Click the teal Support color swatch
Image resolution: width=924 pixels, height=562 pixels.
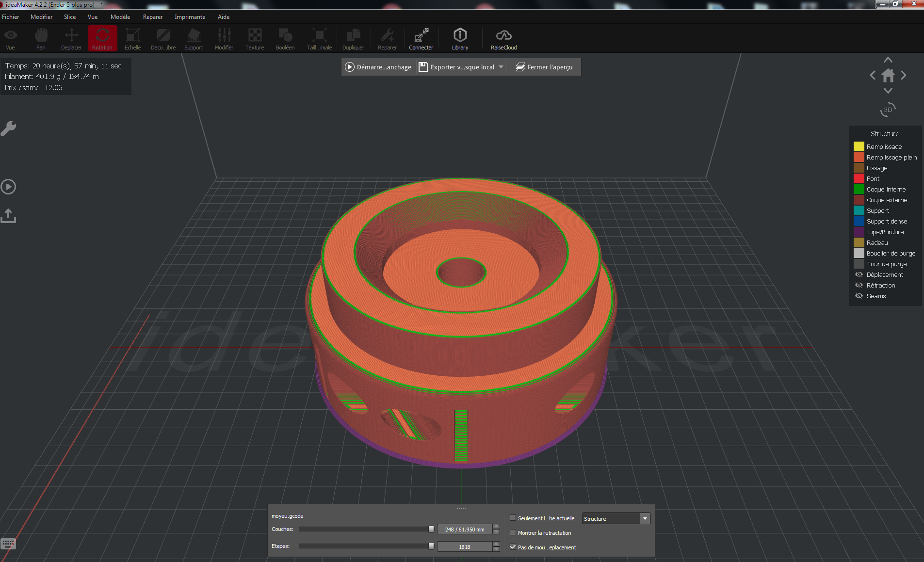[859, 210]
